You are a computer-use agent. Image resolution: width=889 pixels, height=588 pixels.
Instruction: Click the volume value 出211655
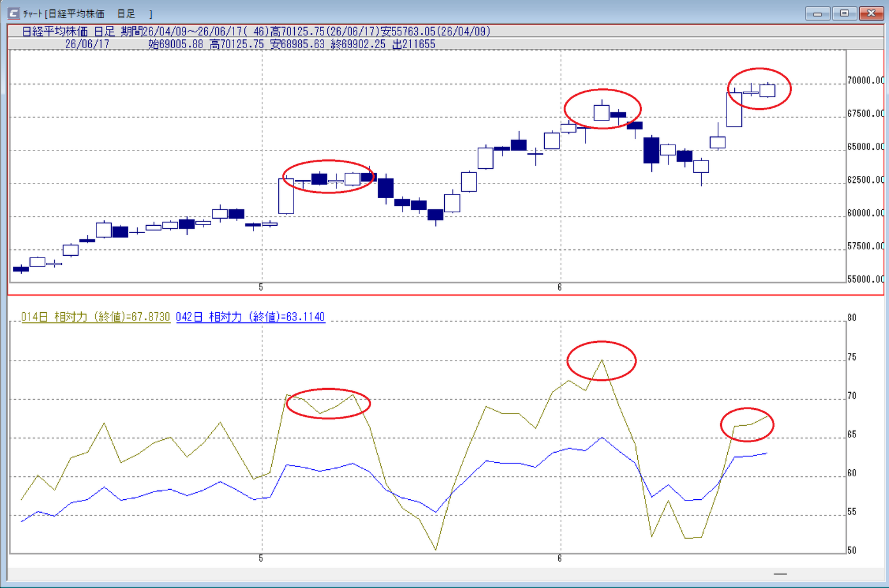click(414, 44)
